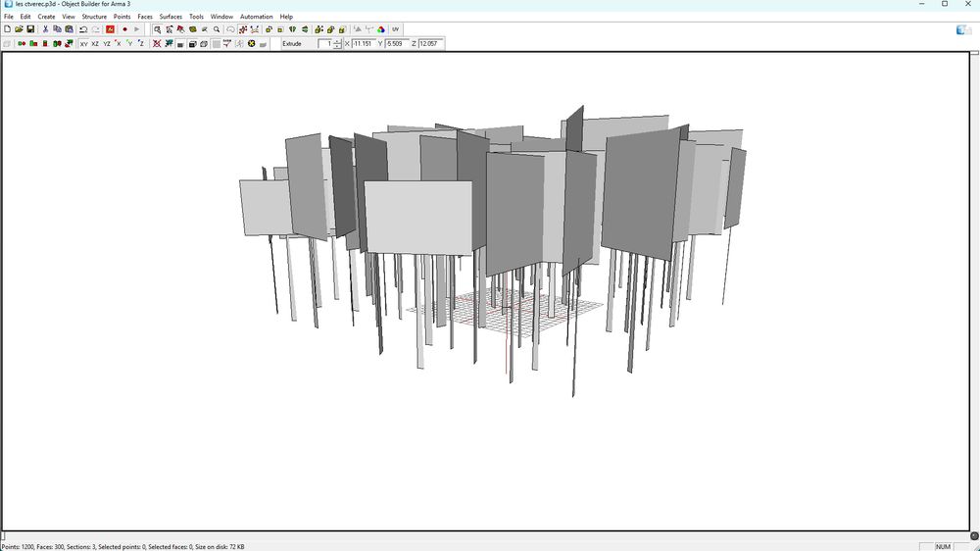
Task: Open the Create menu
Action: (x=46, y=17)
